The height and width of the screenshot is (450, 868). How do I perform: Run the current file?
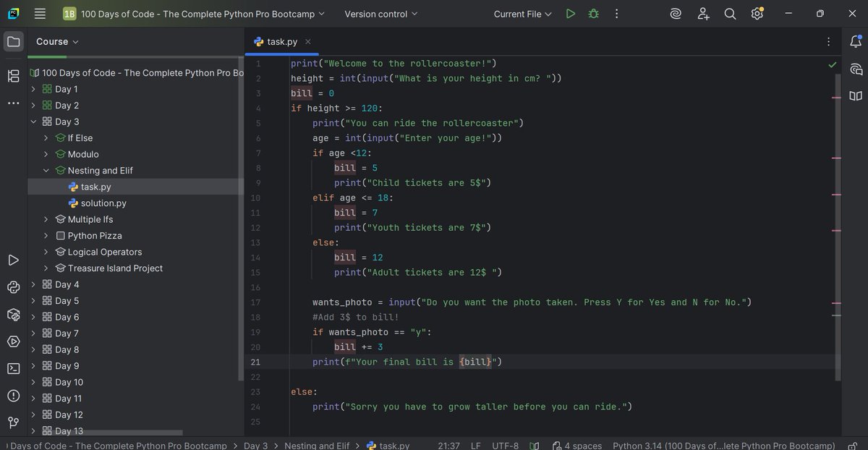[x=571, y=14]
